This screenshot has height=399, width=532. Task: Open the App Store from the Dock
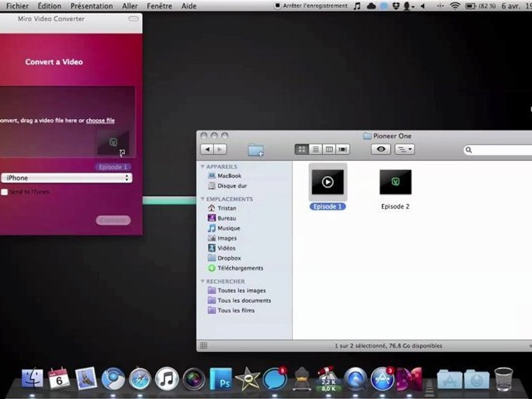coord(382,378)
